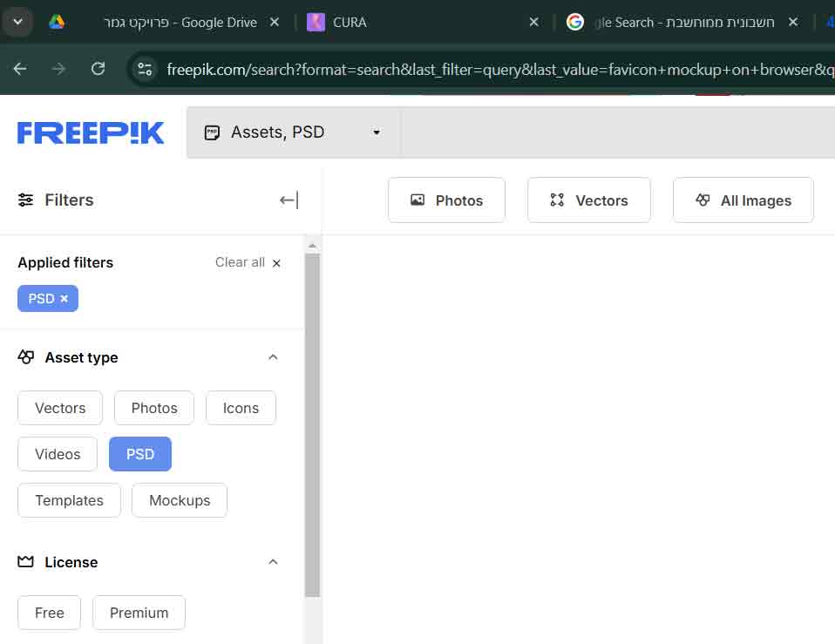Toggle the Vectors asset type filter
This screenshot has width=835, height=644.
point(60,408)
